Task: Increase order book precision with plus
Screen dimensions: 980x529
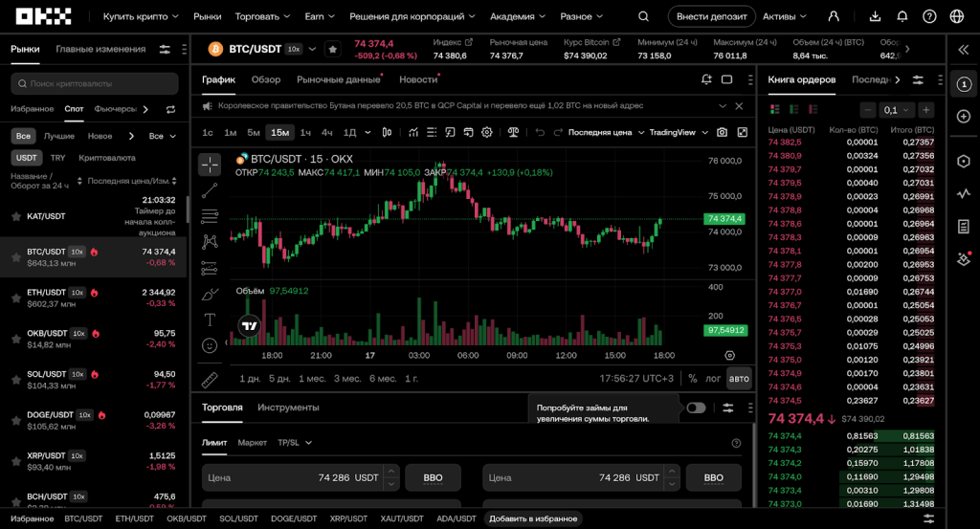Action: click(x=926, y=110)
